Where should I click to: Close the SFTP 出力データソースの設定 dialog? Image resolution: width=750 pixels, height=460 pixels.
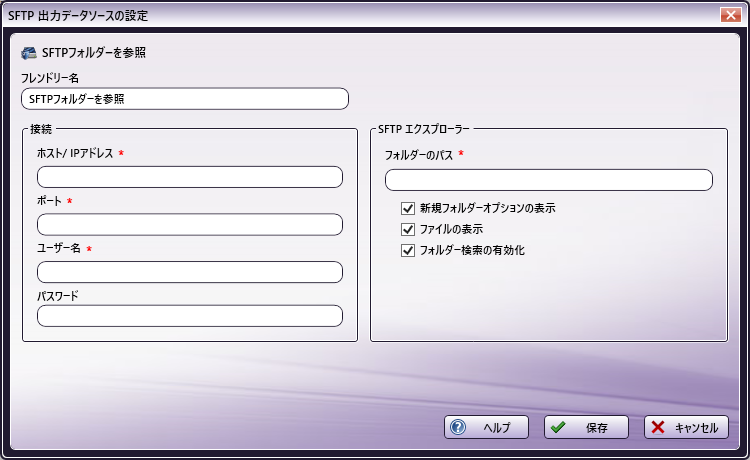730,15
